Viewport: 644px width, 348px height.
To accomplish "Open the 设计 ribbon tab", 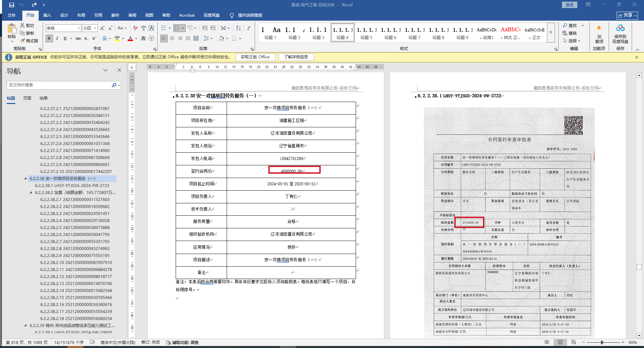I will (64, 15).
